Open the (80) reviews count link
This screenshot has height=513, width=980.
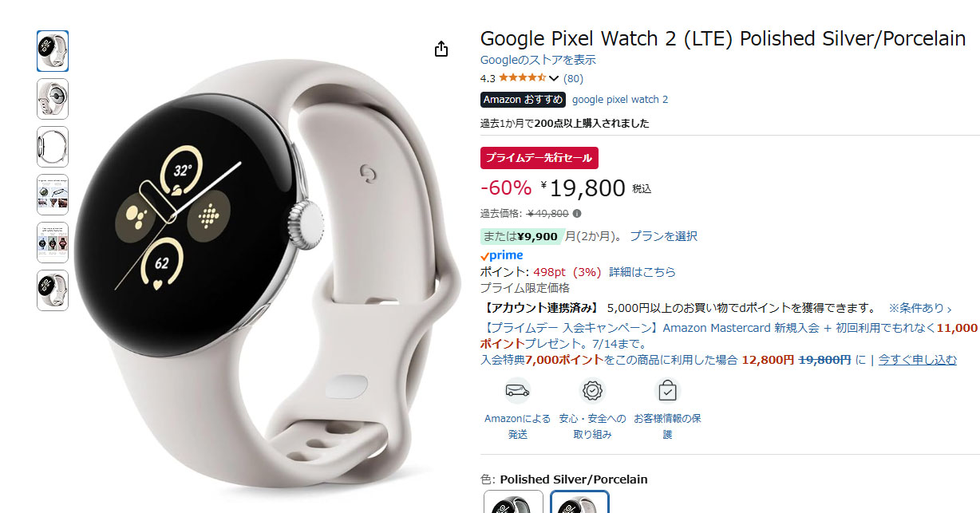coord(573,78)
